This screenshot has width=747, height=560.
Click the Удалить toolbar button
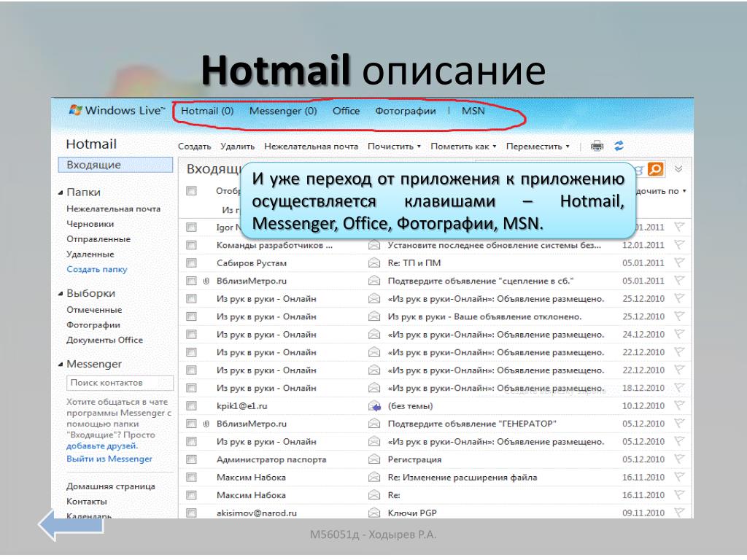(237, 146)
